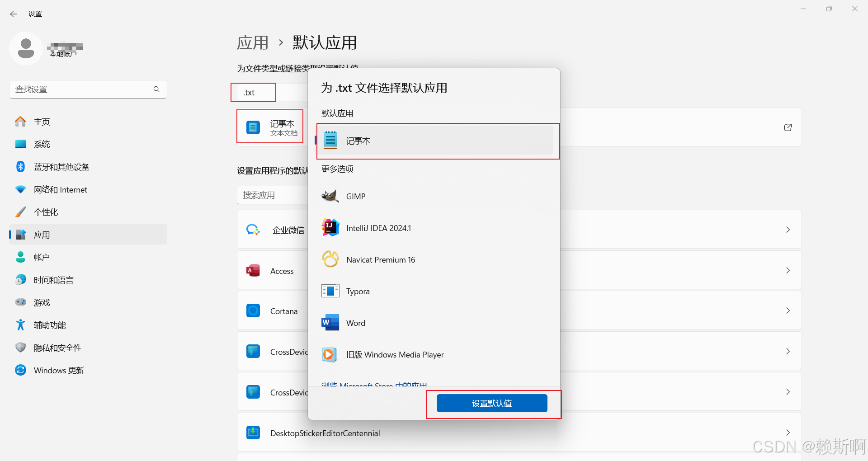Expand the first CrossDevice row chevron

[788, 351]
